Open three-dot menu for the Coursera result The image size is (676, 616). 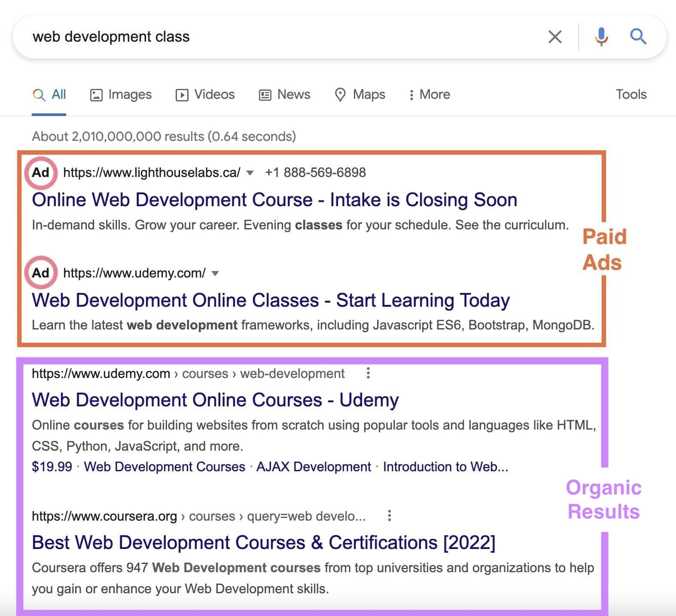click(390, 515)
